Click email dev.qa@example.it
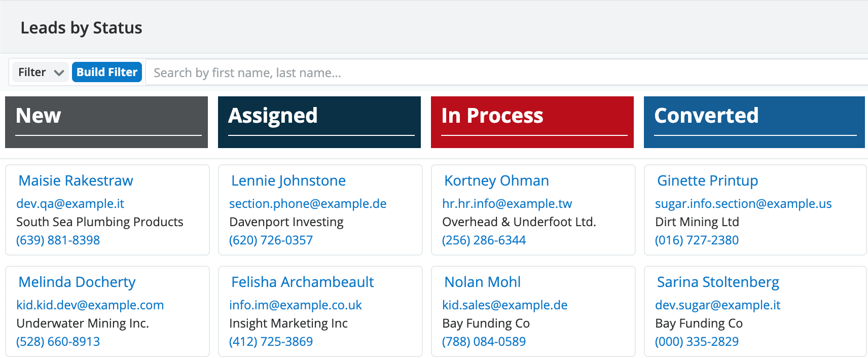The height and width of the screenshot is (358, 868). pos(70,203)
